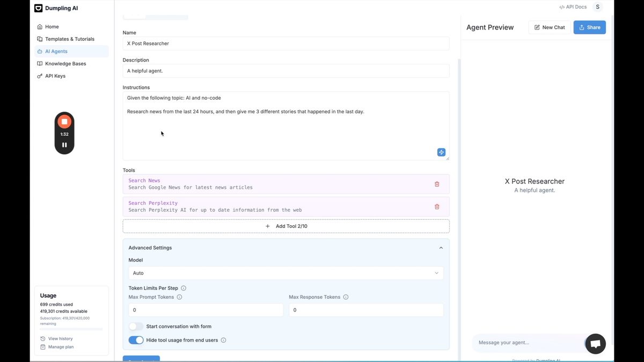Edit the Max Prompt Tokens value
Screen dimensions: 644x362
pyautogui.click(x=206, y=310)
